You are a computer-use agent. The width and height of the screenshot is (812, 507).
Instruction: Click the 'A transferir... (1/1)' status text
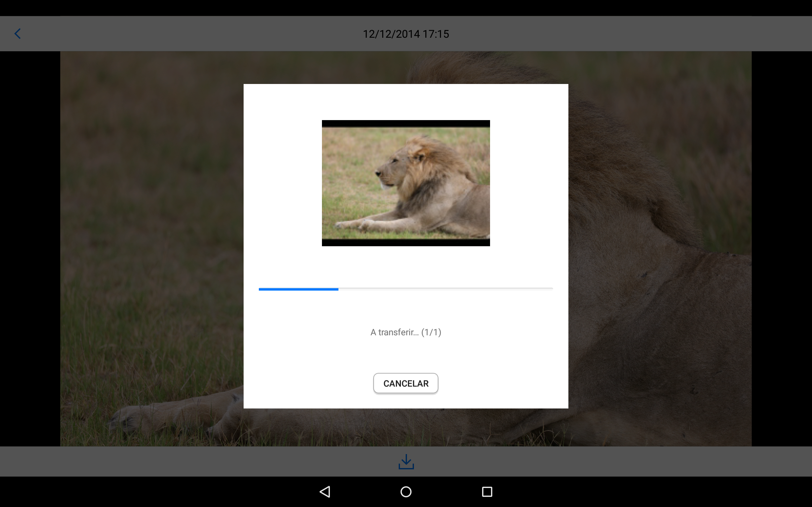(406, 332)
